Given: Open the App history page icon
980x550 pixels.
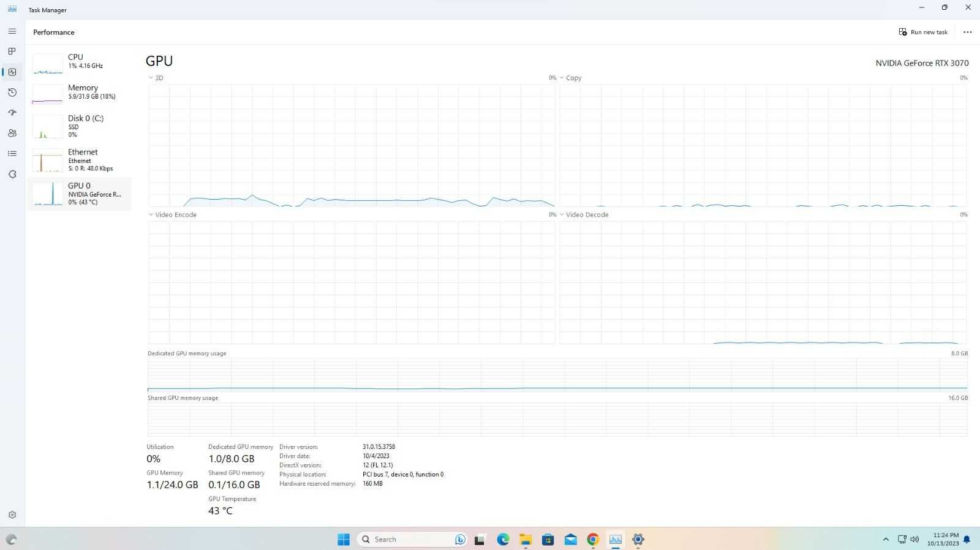Looking at the screenshot, I should tap(12, 92).
